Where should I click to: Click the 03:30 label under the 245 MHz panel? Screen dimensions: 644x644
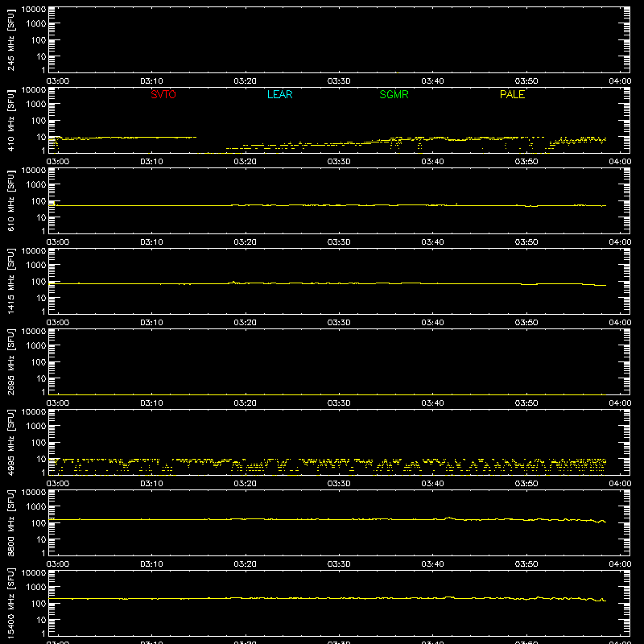point(339,81)
